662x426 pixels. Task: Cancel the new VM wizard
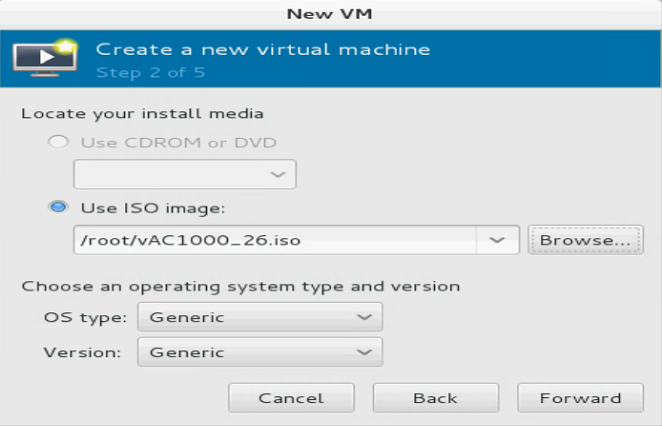point(291,398)
